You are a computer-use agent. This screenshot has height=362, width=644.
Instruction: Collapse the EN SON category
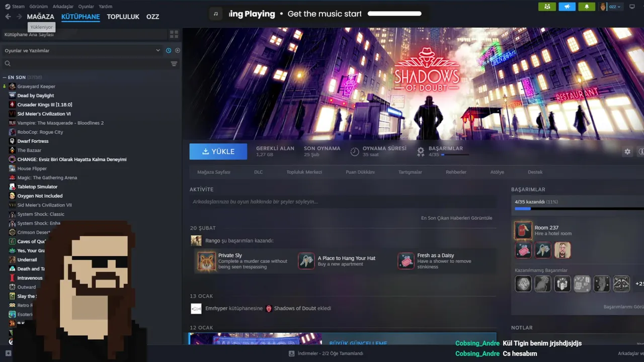click(x=4, y=77)
